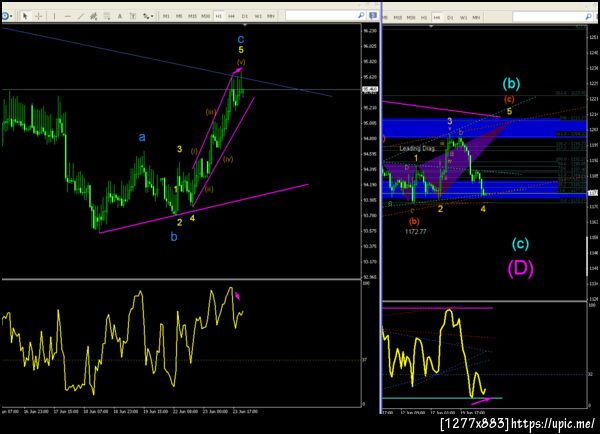Switch left window to M5 timeframe
The width and height of the screenshot is (600, 434).
pos(179,16)
